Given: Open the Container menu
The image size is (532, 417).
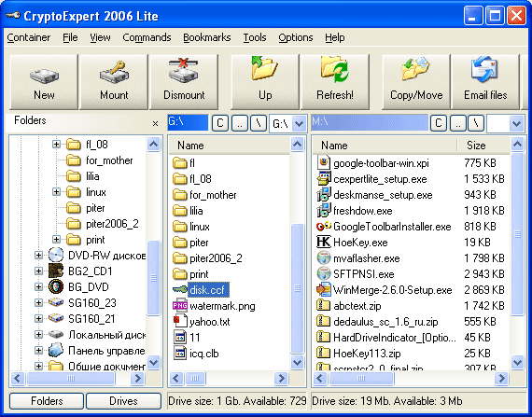Looking at the screenshot, I should [29, 37].
